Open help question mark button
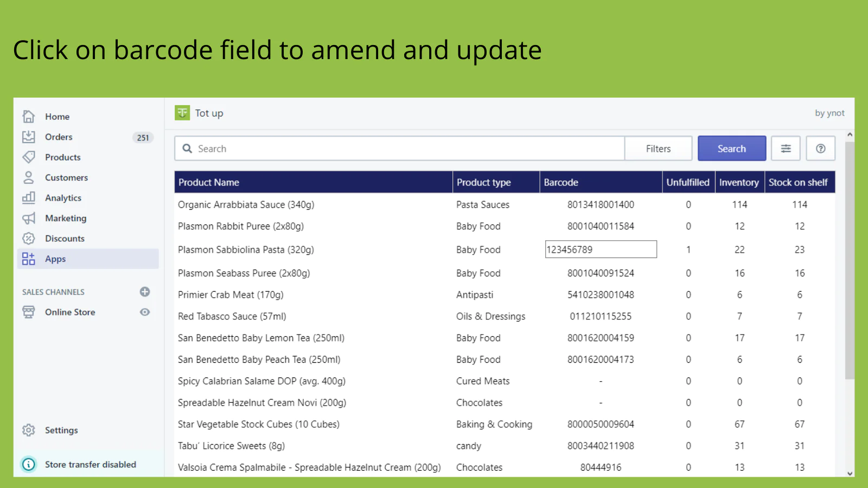This screenshot has width=868, height=488. click(821, 149)
